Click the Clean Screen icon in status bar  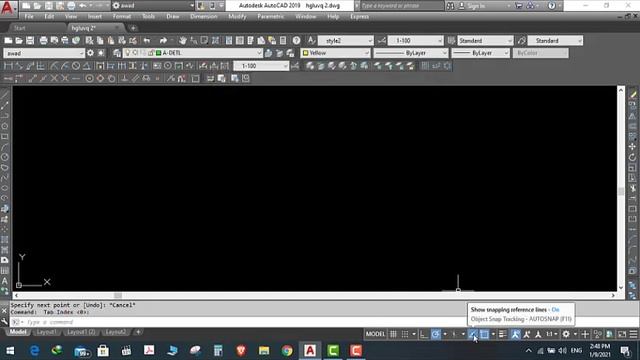[x=622, y=334]
